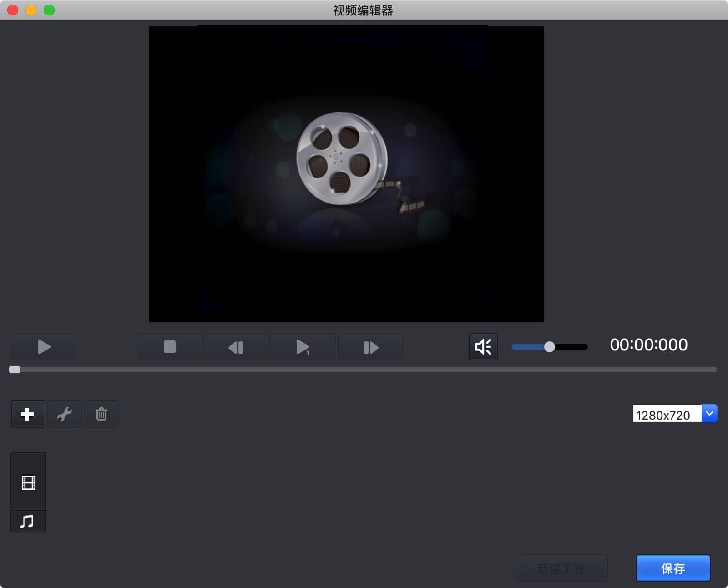Step back one frame
728x588 pixels.
pos(236,347)
